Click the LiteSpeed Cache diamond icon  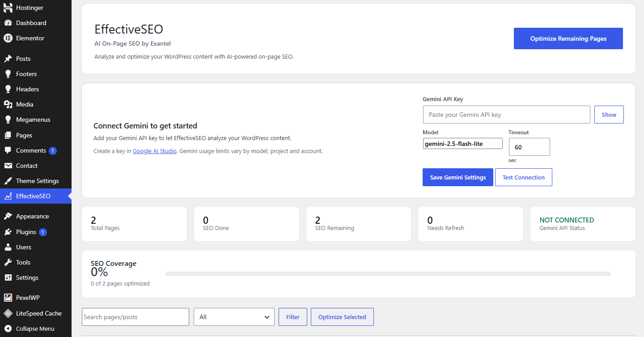click(x=8, y=313)
